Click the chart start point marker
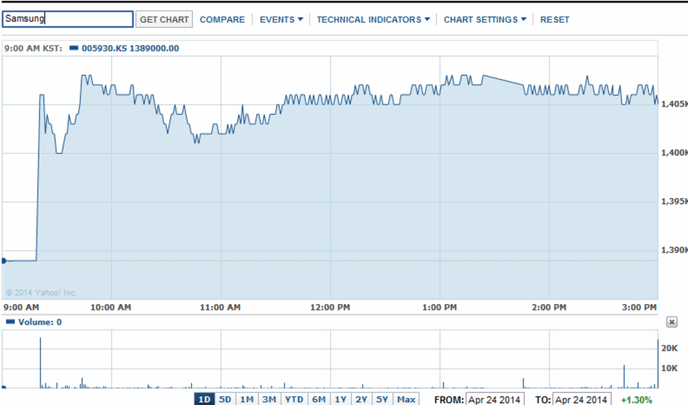This screenshot has width=688, height=405. coord(4,261)
